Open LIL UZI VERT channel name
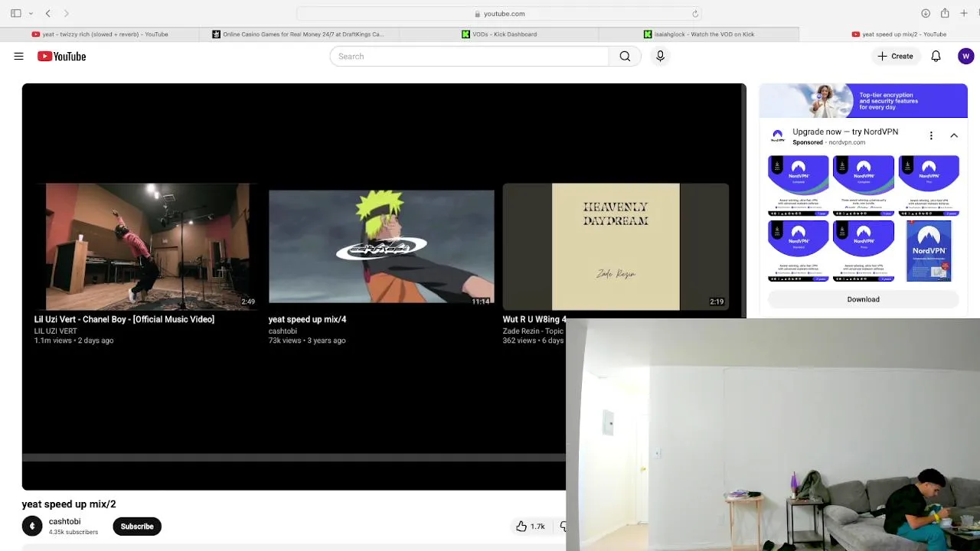This screenshot has width=980, height=551. click(x=55, y=331)
